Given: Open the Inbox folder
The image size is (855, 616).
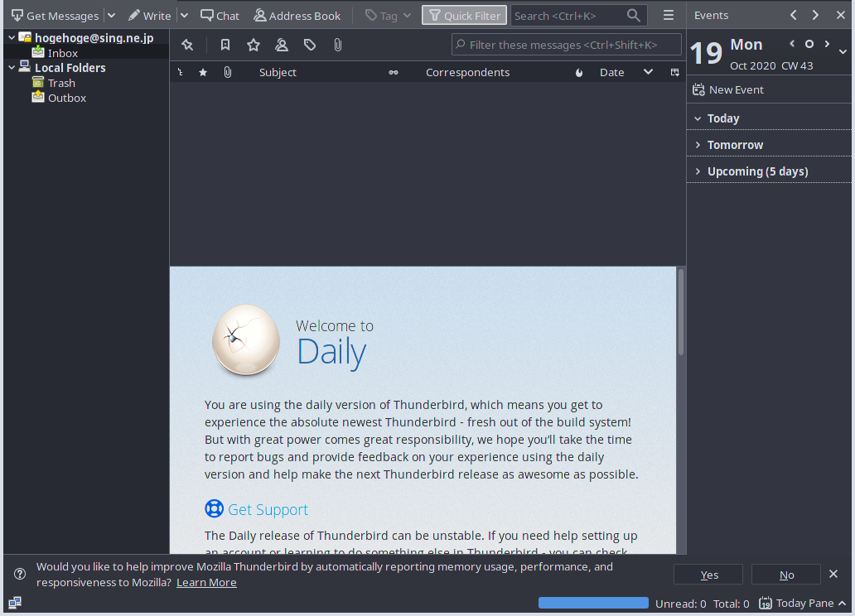Looking at the screenshot, I should point(63,53).
